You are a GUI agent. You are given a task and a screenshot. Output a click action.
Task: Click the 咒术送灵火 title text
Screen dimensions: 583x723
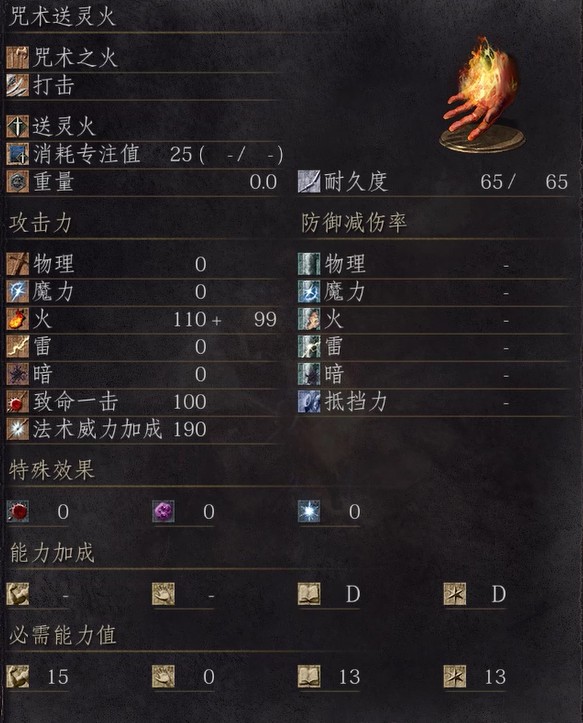pos(62,17)
